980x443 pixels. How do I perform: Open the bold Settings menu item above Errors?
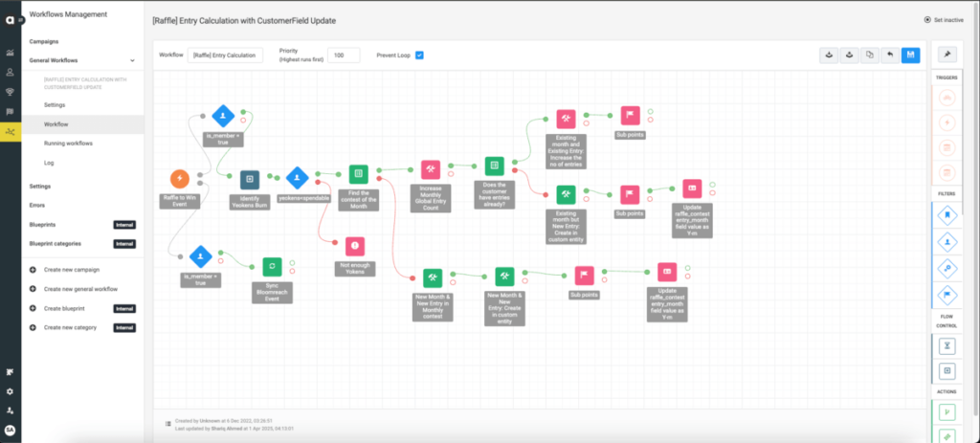[x=40, y=187]
